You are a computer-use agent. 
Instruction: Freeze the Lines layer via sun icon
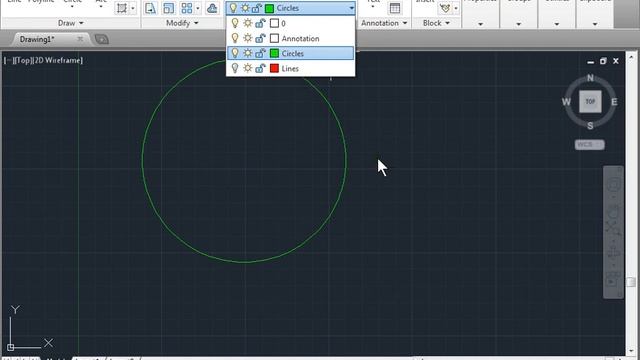coord(247,68)
